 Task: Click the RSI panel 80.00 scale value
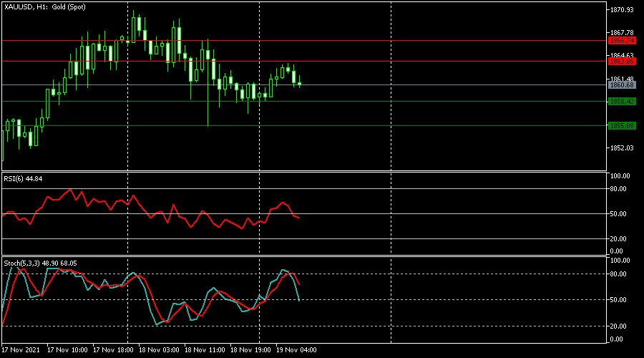[x=618, y=189]
